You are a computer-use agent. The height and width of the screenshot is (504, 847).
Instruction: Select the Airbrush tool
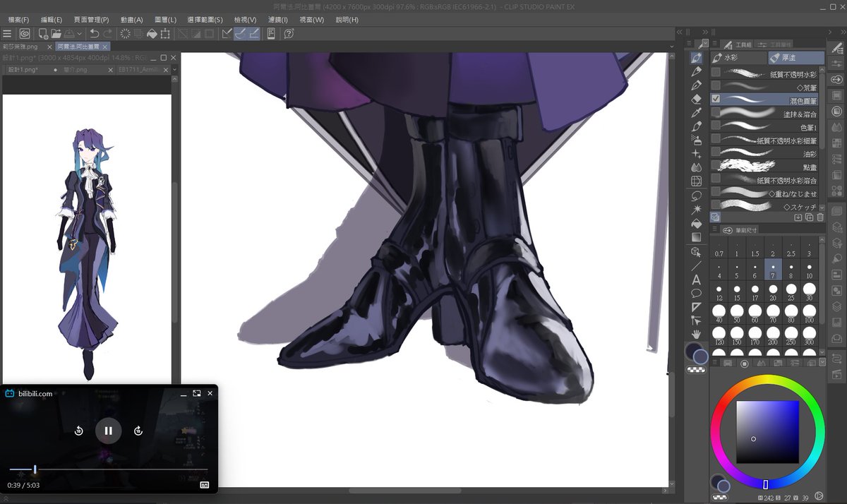click(x=697, y=139)
